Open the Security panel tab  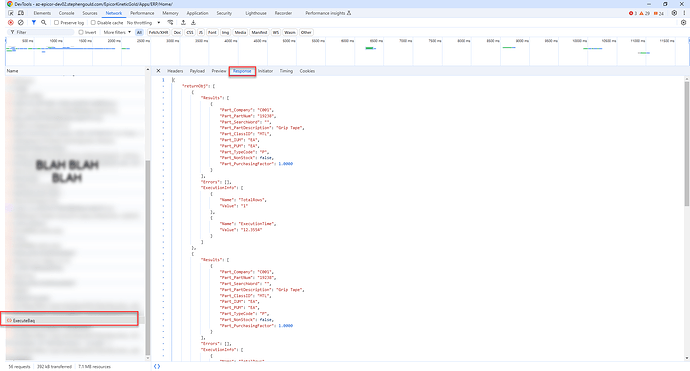pyautogui.click(x=224, y=13)
